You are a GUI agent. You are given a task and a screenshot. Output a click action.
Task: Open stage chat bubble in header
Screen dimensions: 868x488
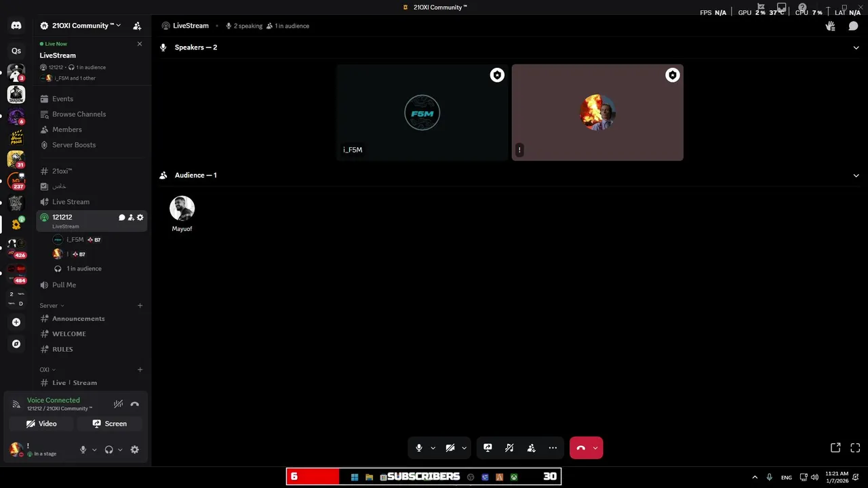click(x=853, y=26)
